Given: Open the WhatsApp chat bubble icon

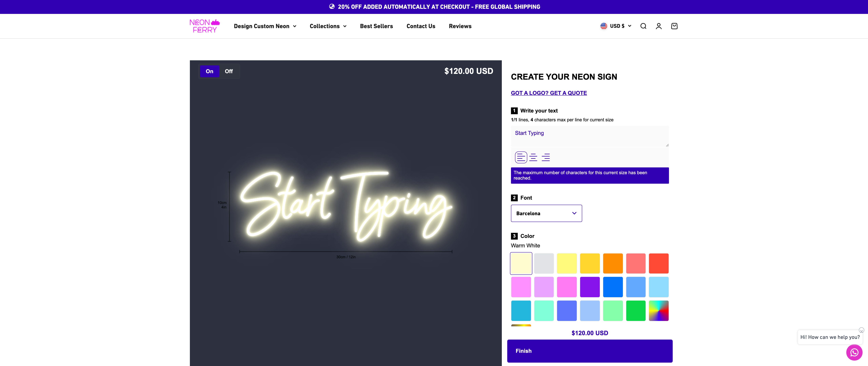Looking at the screenshot, I should tap(854, 353).
